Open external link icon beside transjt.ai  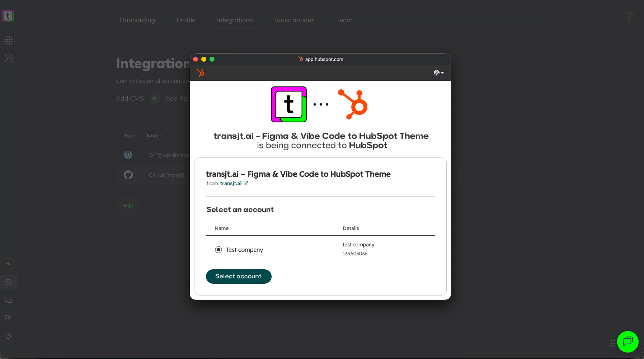tap(246, 183)
